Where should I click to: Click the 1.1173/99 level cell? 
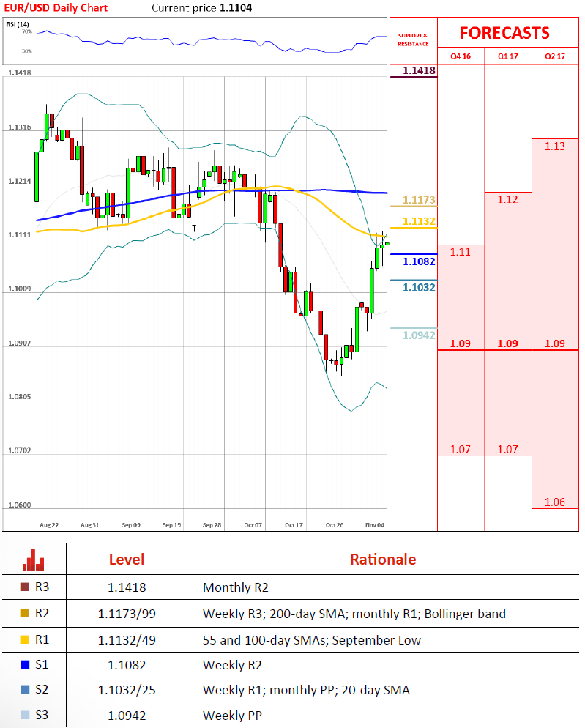[x=127, y=614]
